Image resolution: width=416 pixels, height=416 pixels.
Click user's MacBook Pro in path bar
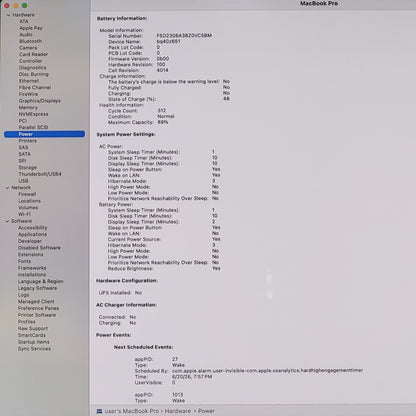132,411
